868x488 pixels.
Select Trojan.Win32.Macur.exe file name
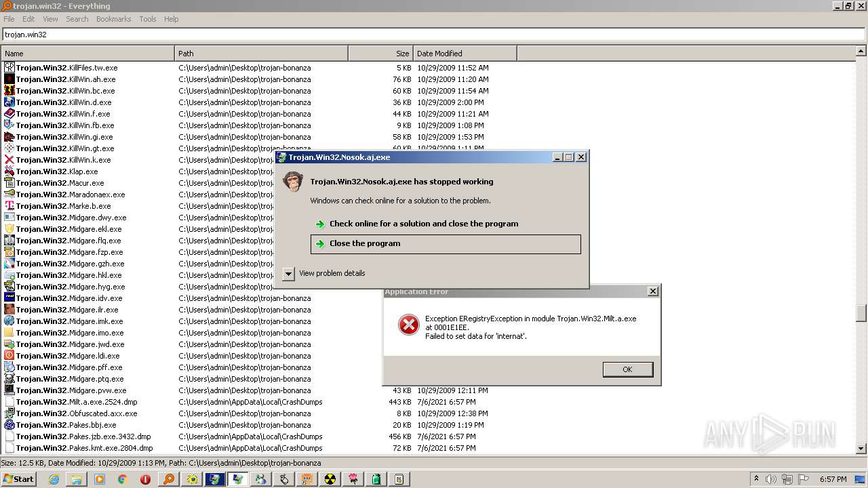60,183
